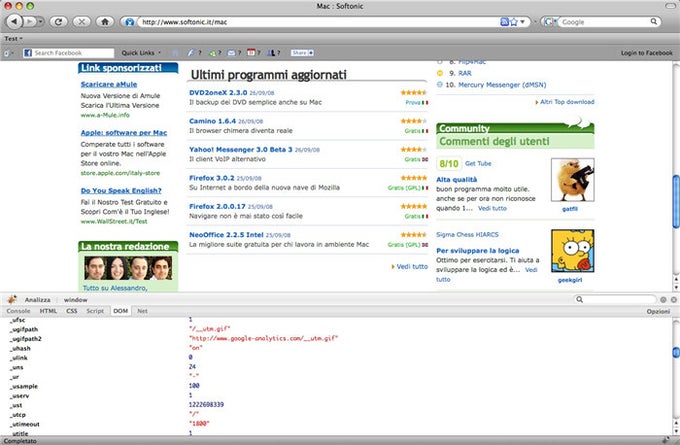Click Analizza inspect button in Firebug

point(37,300)
